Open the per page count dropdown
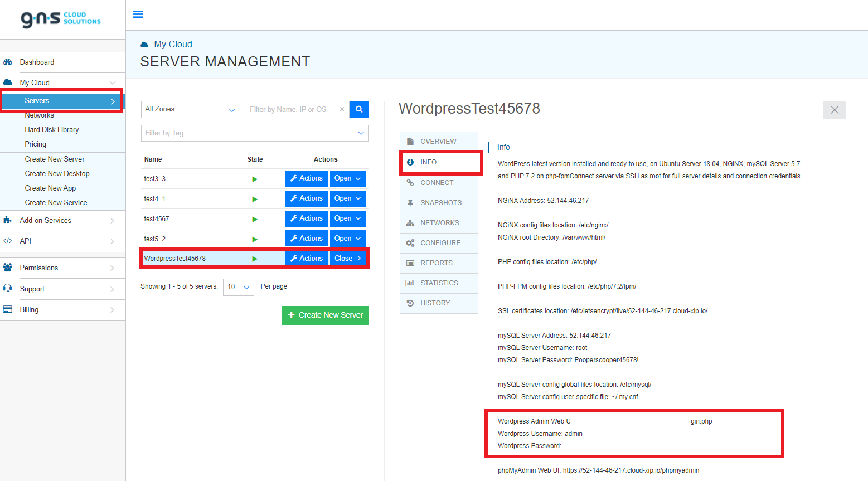The width and height of the screenshot is (868, 481). pos(239,287)
